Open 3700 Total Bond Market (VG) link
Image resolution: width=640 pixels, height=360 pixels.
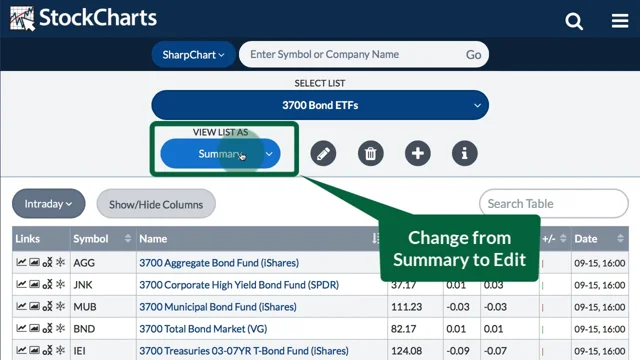click(203, 329)
